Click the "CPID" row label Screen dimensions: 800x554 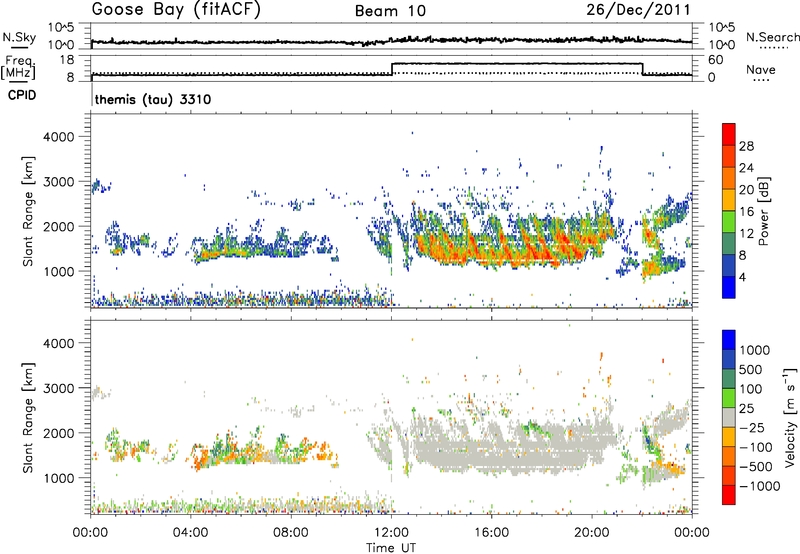[x=22, y=95]
